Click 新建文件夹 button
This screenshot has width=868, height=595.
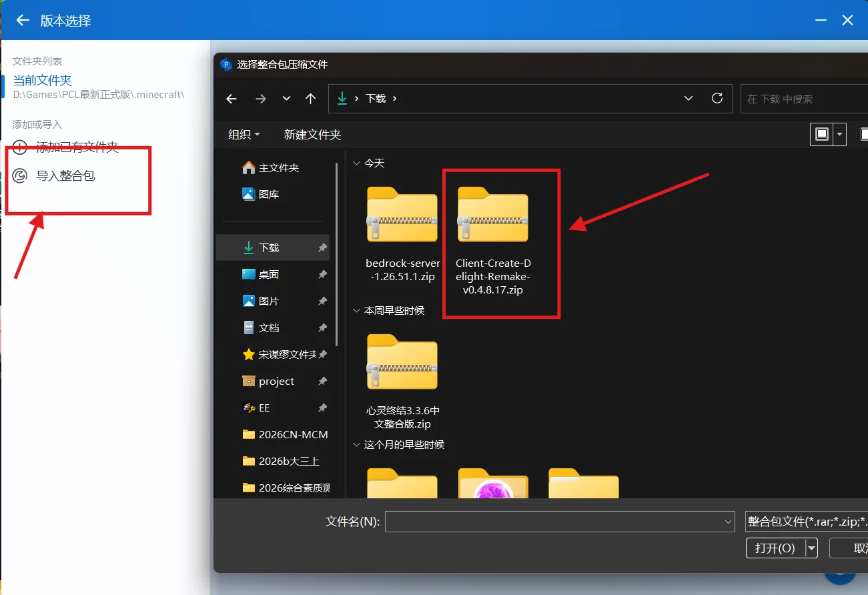pyautogui.click(x=312, y=135)
